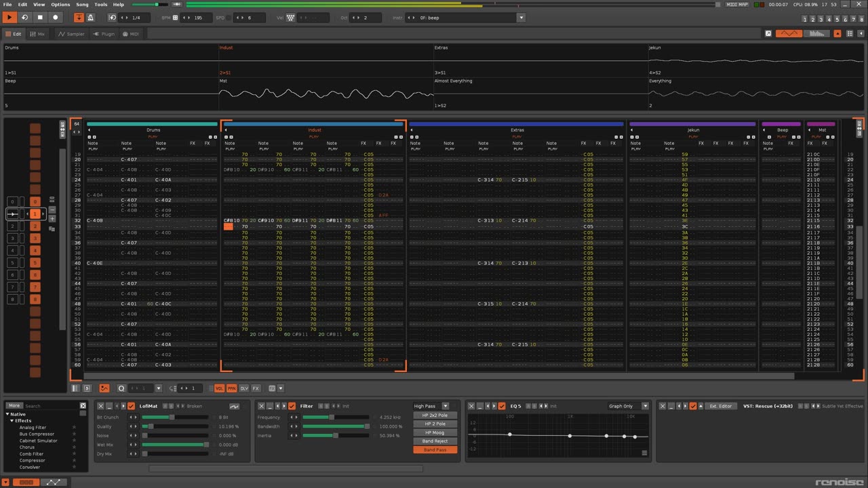Toggle FX column button below the pattern editor
The height and width of the screenshot is (488, 868).
(256, 388)
